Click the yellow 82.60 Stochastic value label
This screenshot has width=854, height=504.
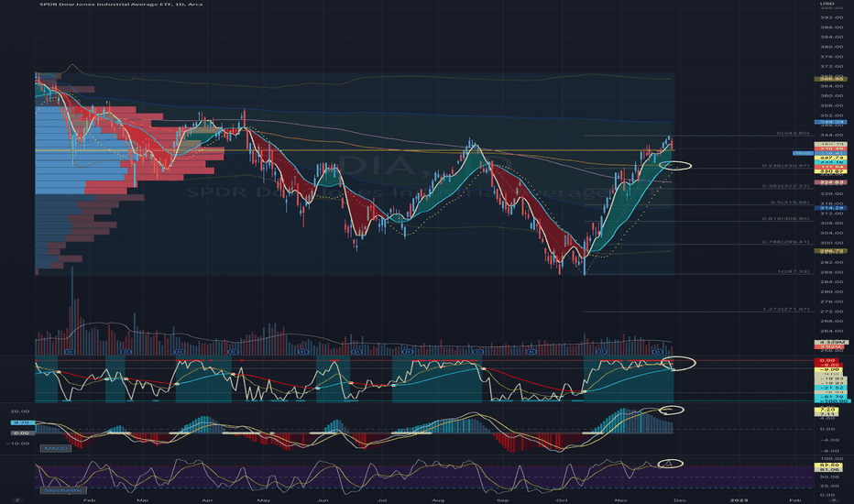pos(827,465)
